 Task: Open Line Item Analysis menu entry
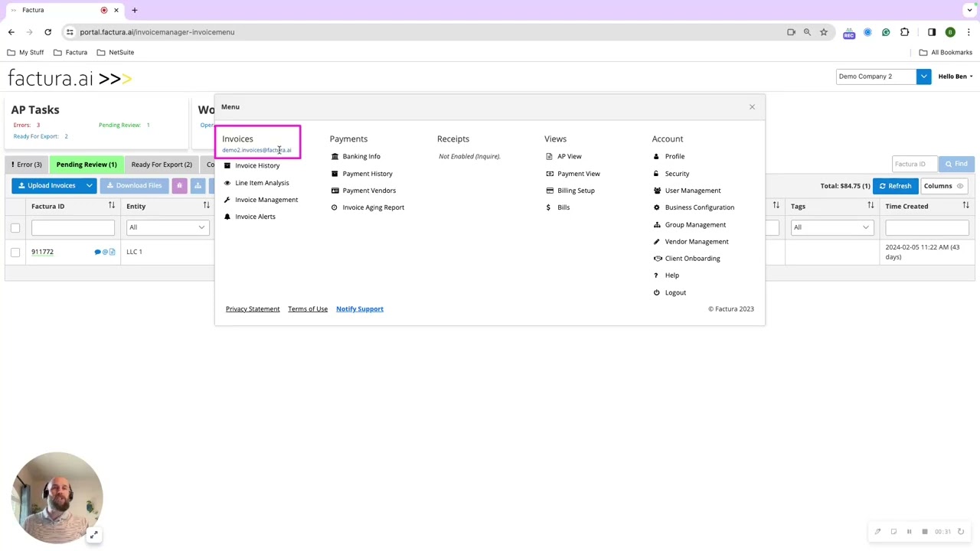[x=262, y=183]
